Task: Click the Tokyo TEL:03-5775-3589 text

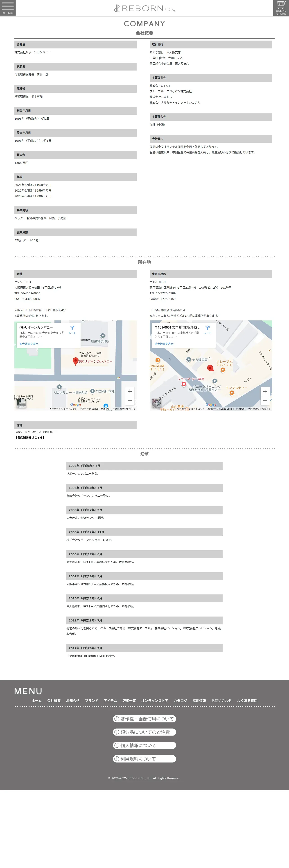Action: point(163,293)
